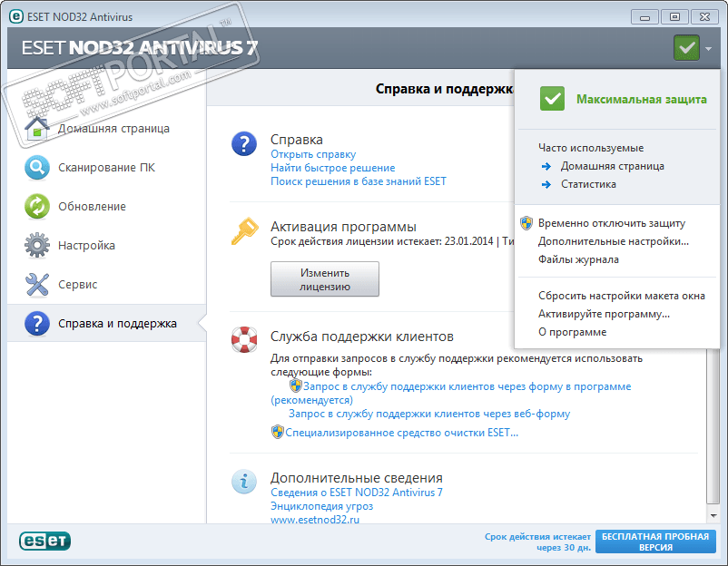Maximize the ESET NOD32 window
The height and width of the screenshot is (566, 728).
click(x=674, y=16)
